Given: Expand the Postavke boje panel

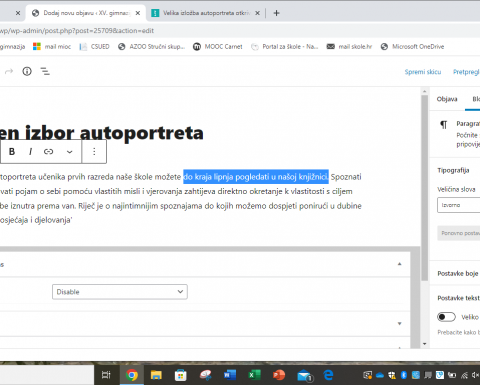Looking at the screenshot, I should (458, 273).
